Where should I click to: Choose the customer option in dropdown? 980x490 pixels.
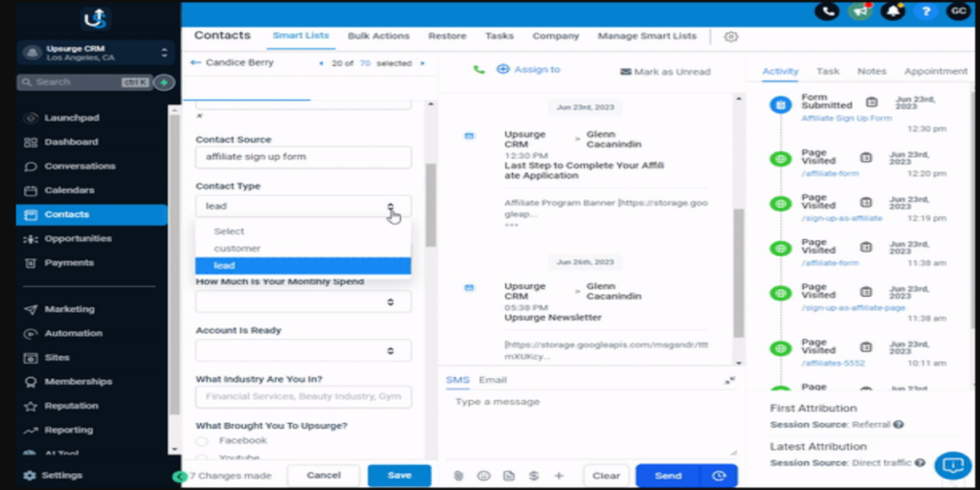point(303,248)
